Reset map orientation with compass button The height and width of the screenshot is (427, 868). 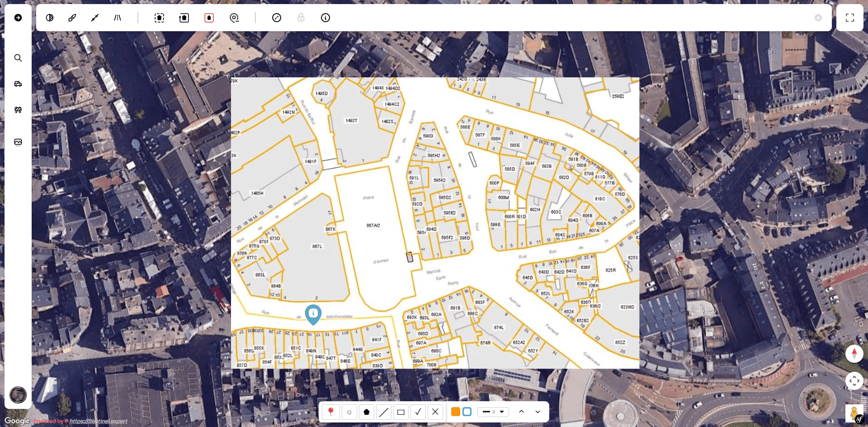[854, 353]
